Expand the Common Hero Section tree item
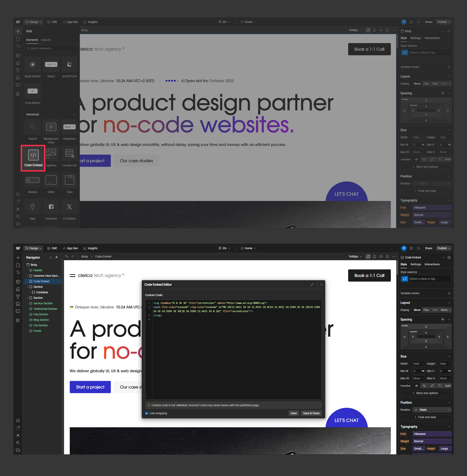 pos(28,276)
